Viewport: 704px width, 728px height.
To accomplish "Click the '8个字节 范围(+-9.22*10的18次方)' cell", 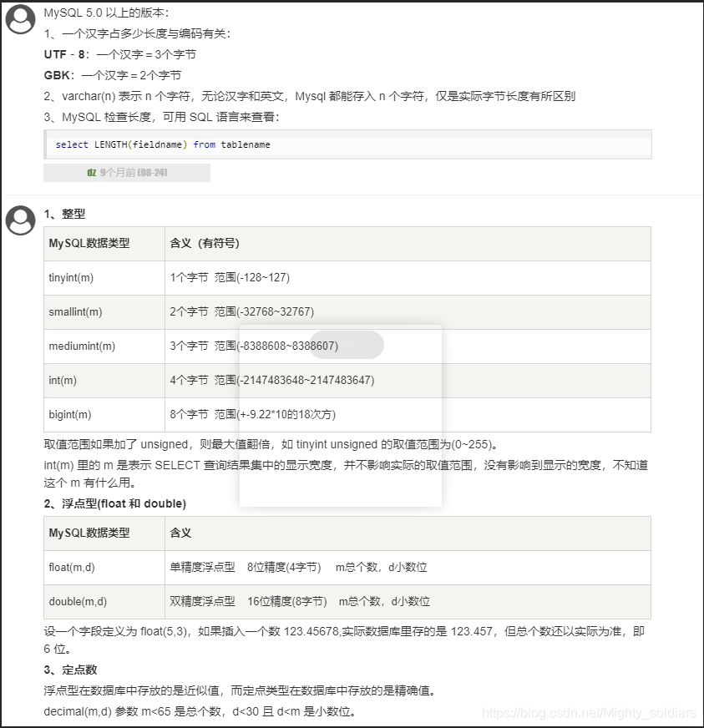I will point(408,415).
